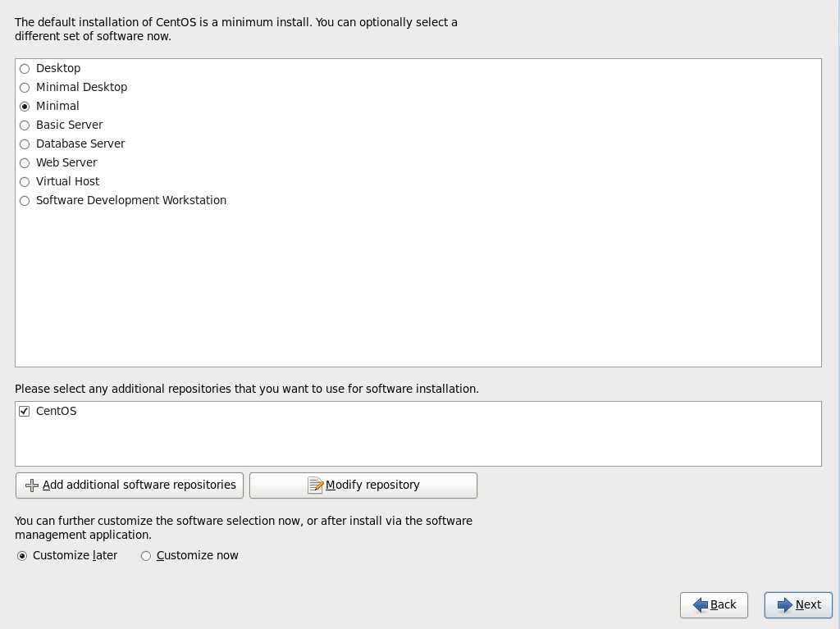Select Web Server as installation type

(x=25, y=162)
